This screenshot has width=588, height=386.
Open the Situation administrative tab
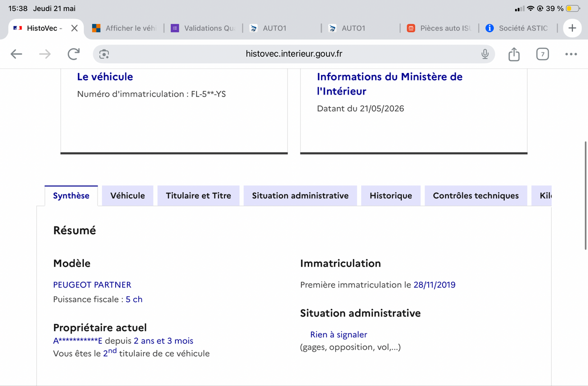(x=300, y=195)
